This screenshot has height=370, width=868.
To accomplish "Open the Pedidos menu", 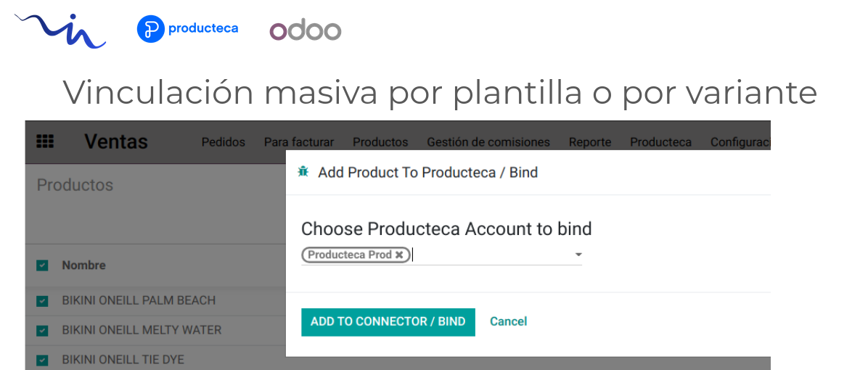I will tap(223, 142).
